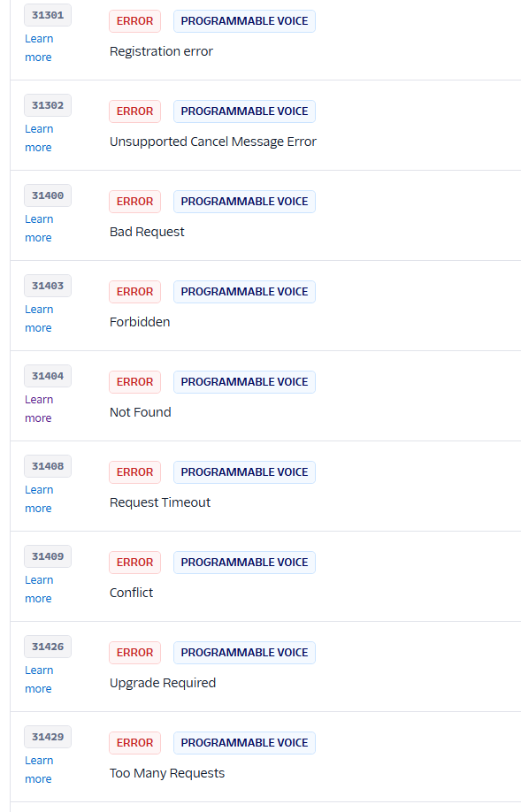Screen dimensions: 521x812
Task: Click the 31301 error code badge
Action: 48,15
